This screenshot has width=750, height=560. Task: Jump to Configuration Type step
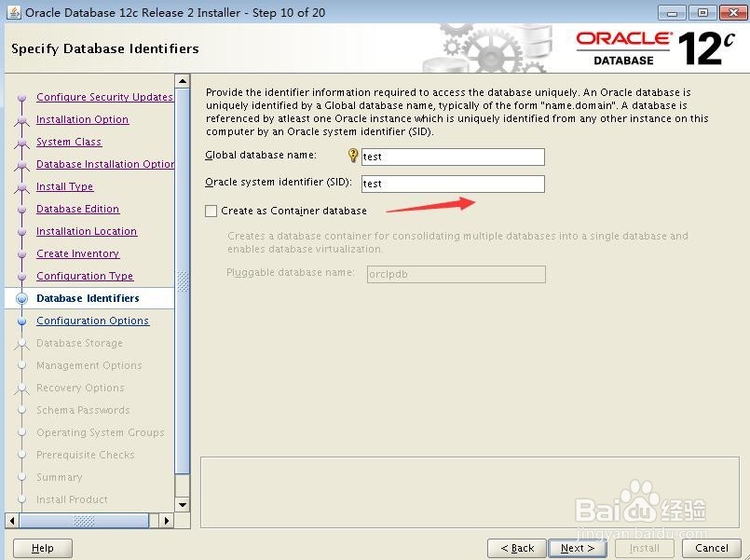(85, 276)
